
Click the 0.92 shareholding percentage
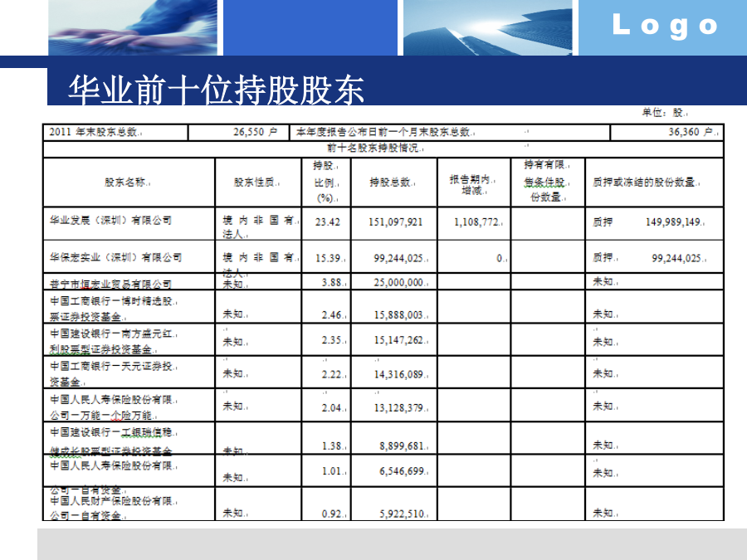331,514
